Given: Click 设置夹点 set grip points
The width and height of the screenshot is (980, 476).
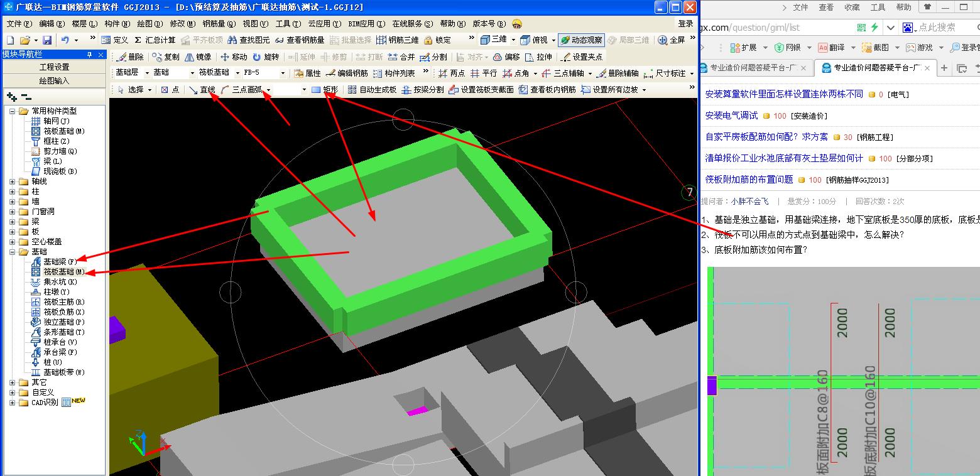Looking at the screenshot, I should pyautogui.click(x=582, y=57).
